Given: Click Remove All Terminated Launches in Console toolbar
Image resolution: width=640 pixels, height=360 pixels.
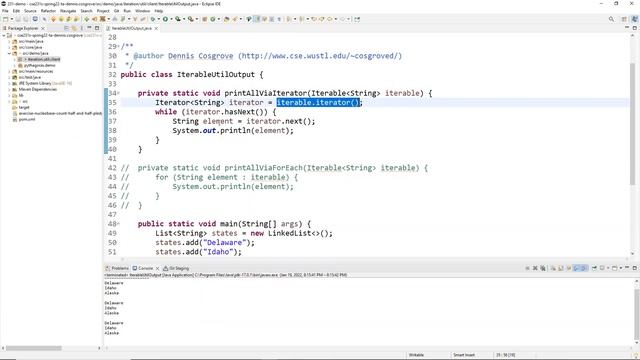Looking at the screenshot, I should (543, 268).
